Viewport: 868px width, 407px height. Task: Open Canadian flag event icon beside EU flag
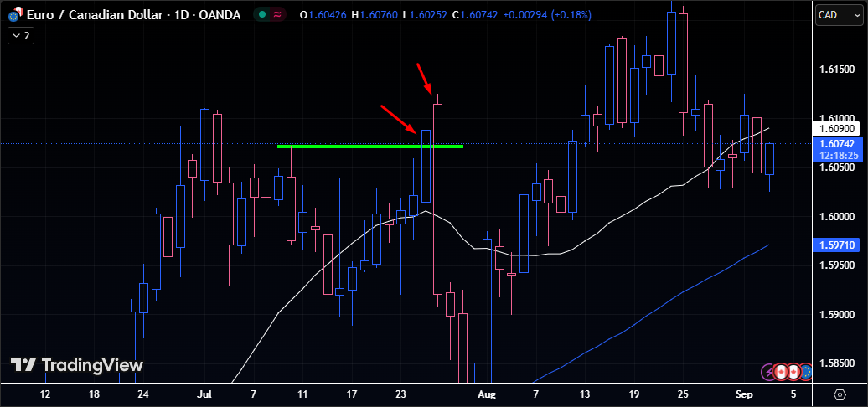coord(793,372)
